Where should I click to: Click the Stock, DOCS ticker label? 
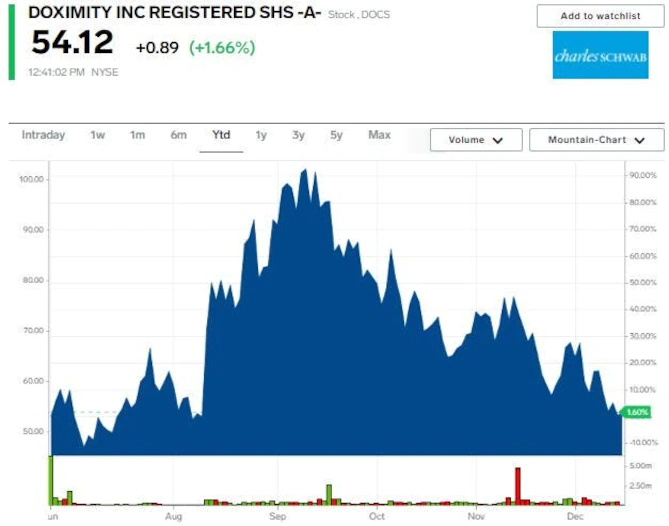359,15
